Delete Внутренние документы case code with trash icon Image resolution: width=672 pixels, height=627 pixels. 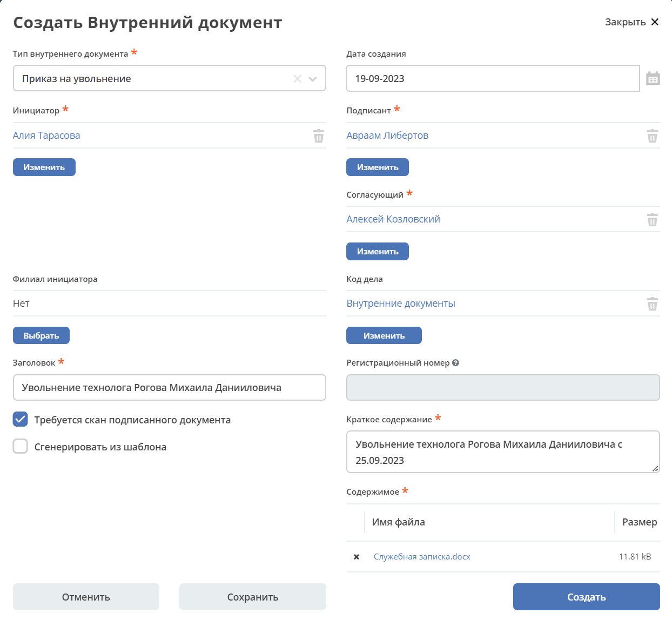point(653,304)
